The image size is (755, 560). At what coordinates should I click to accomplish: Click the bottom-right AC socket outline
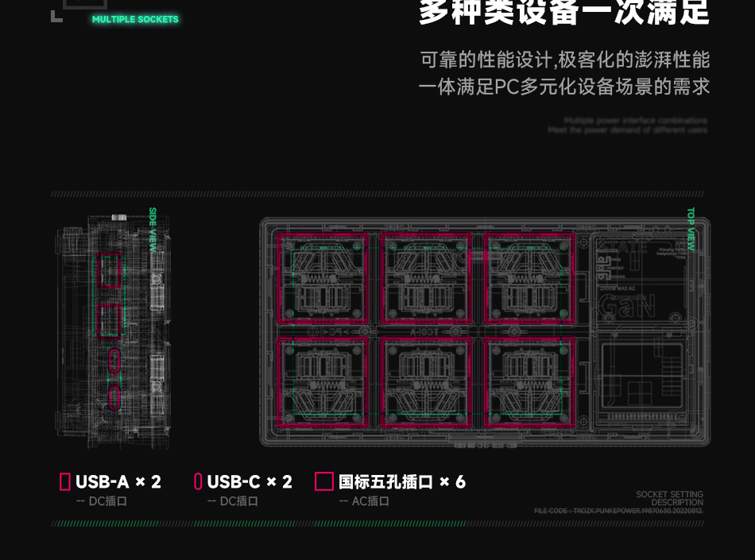pos(528,383)
